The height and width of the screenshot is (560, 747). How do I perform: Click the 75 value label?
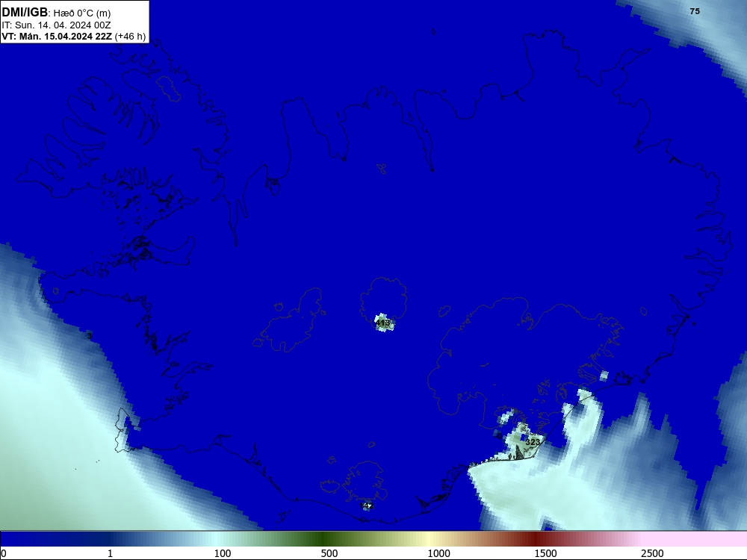pyautogui.click(x=695, y=11)
